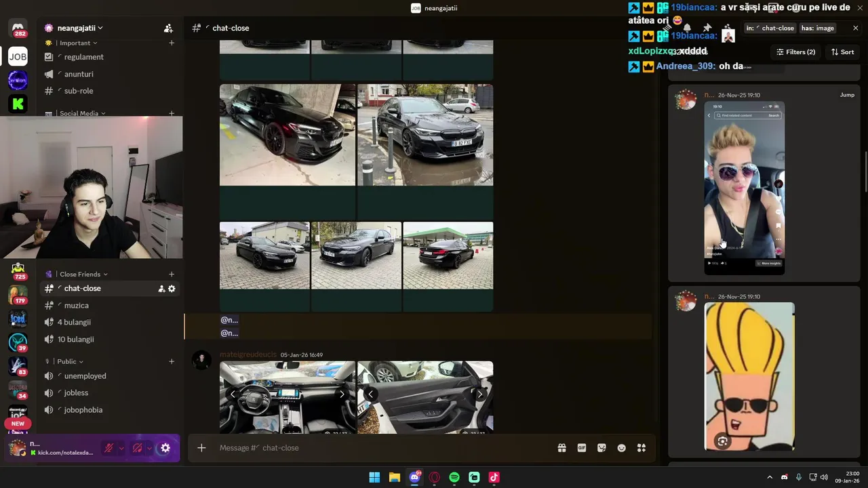Open File Explorer from the taskbar

pyautogui.click(x=394, y=477)
